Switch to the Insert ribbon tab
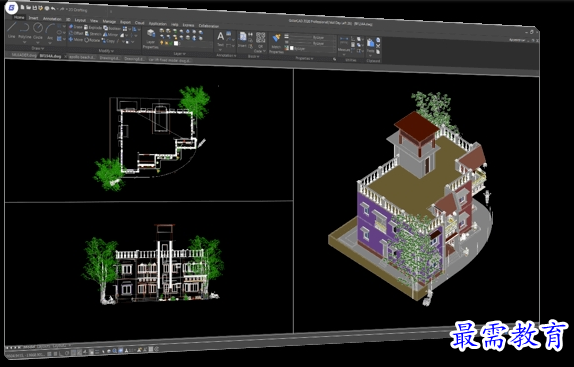The image size is (574, 367). pyautogui.click(x=33, y=18)
